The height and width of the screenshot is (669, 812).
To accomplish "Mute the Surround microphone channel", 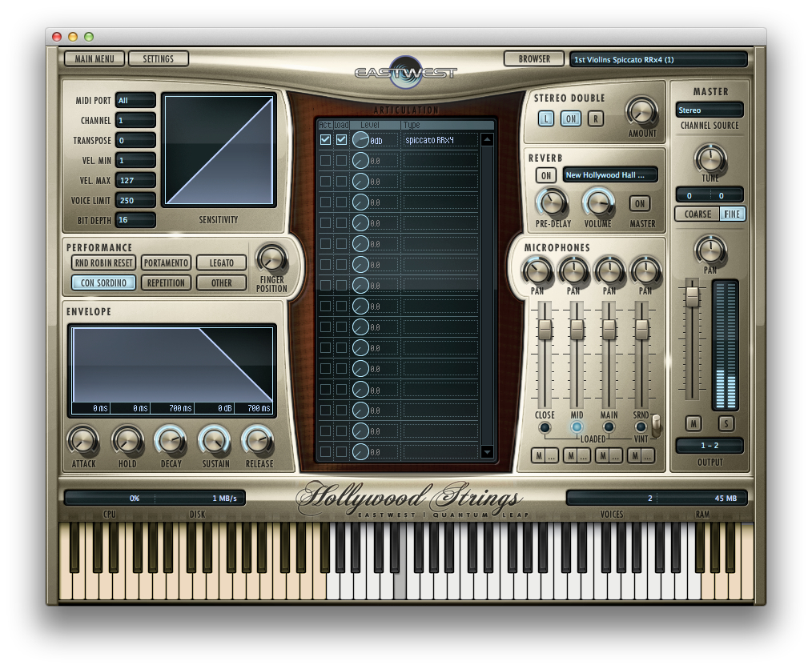I will (635, 456).
